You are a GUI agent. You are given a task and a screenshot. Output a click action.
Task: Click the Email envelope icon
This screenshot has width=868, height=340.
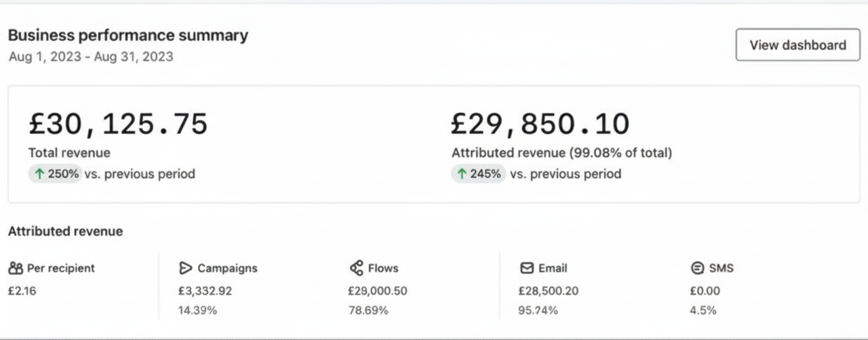click(x=527, y=268)
